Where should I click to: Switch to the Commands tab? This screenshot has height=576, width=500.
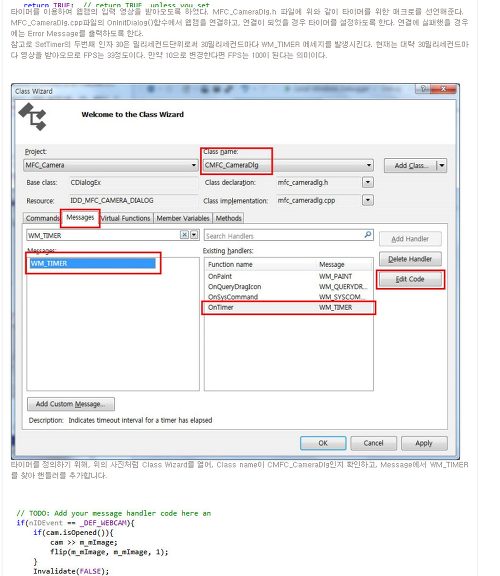42,218
